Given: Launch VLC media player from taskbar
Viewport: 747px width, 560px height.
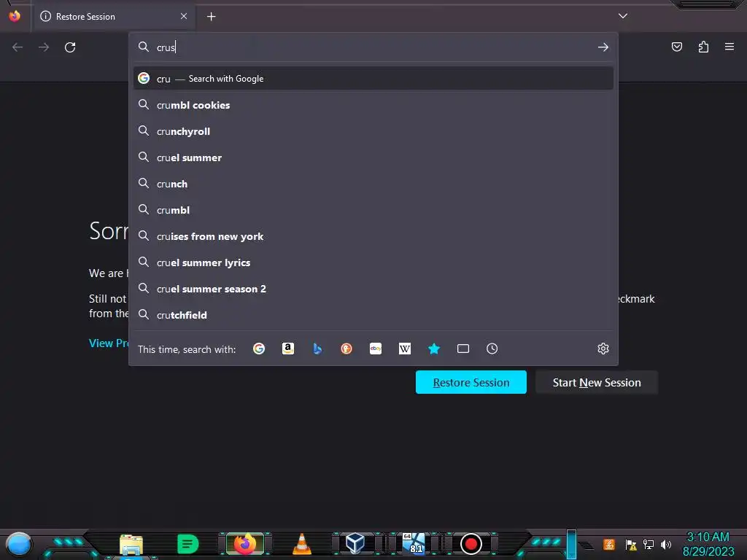Looking at the screenshot, I should click(x=301, y=544).
